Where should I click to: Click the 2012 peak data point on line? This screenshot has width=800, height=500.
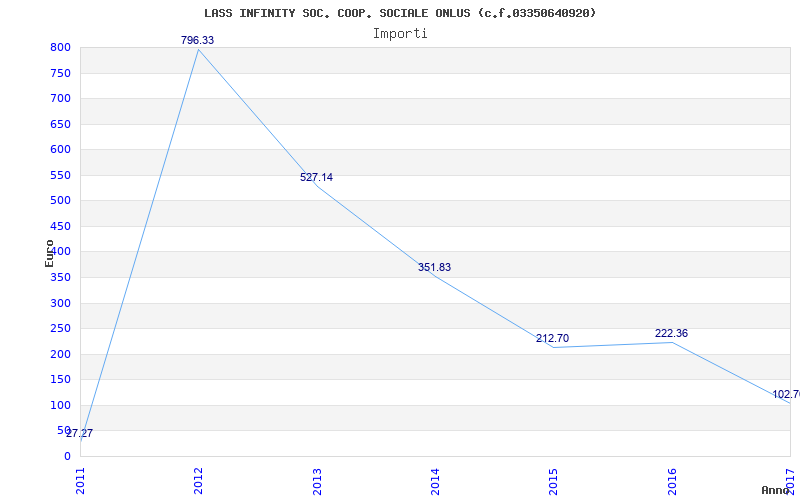click(x=198, y=49)
